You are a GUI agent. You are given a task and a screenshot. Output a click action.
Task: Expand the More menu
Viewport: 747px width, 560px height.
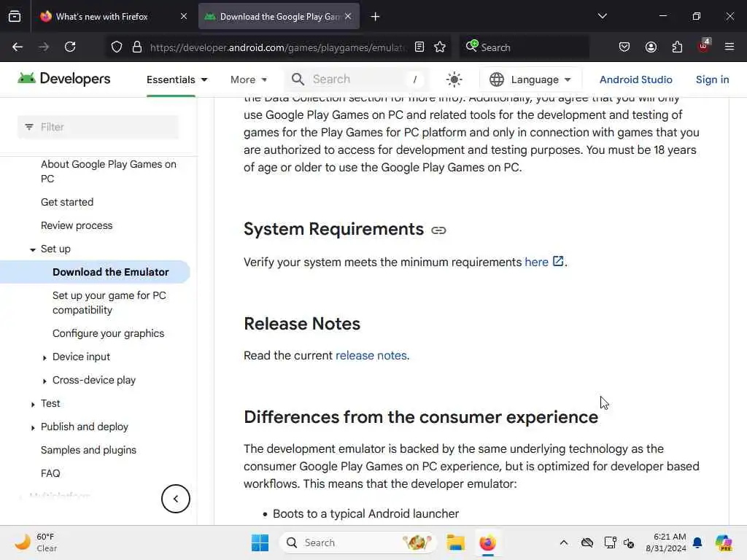click(x=249, y=79)
